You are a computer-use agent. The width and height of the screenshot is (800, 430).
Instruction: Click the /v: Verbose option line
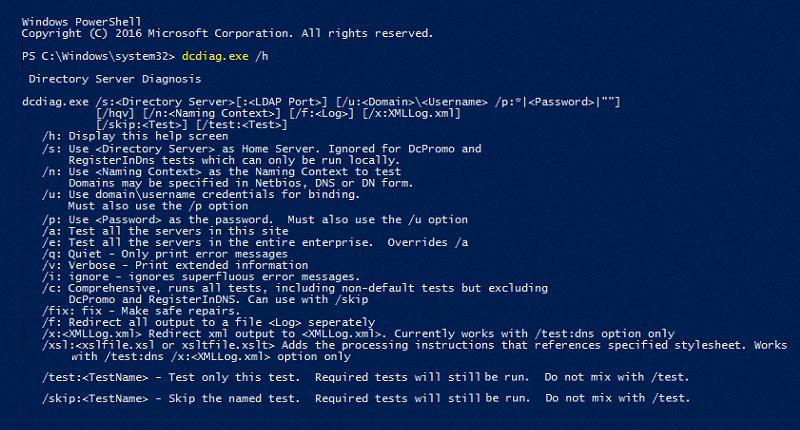pos(175,265)
